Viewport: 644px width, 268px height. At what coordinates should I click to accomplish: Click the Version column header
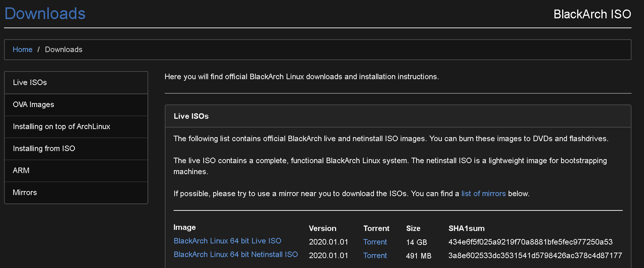(x=323, y=228)
